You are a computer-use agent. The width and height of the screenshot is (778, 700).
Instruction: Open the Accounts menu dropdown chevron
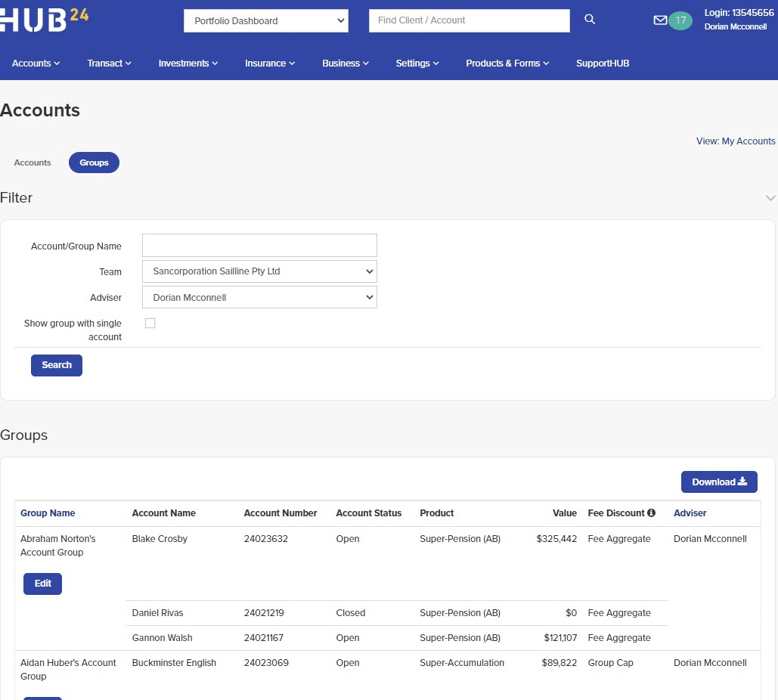coord(57,63)
